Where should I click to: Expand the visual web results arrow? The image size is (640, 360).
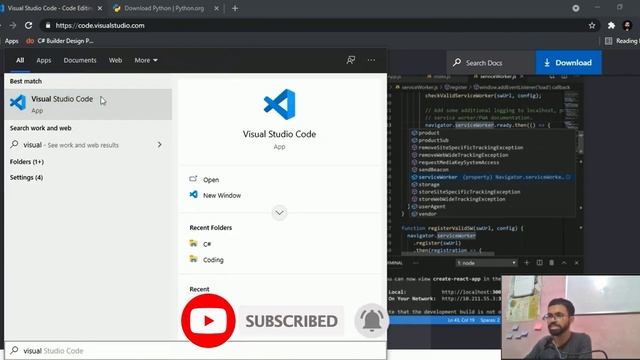[x=160, y=144]
